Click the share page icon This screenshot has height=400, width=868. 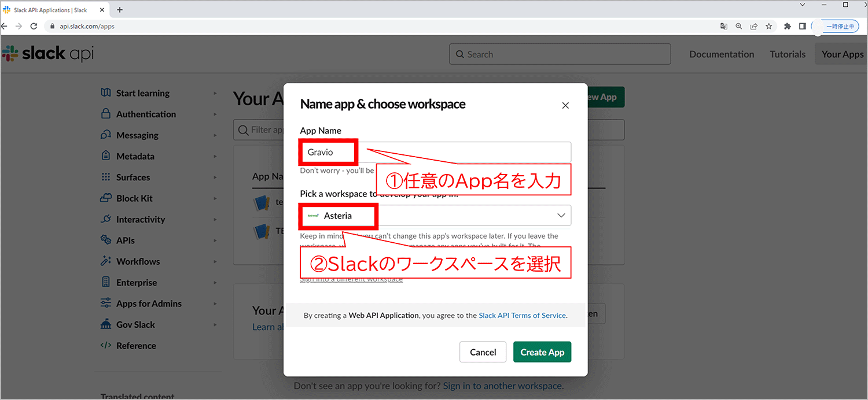tap(754, 26)
